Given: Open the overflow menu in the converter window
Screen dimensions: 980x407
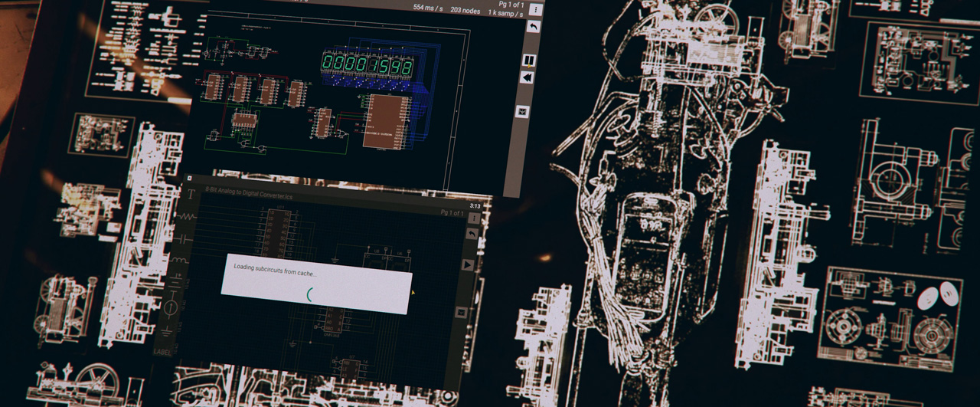Looking at the screenshot, I should click(475, 218).
